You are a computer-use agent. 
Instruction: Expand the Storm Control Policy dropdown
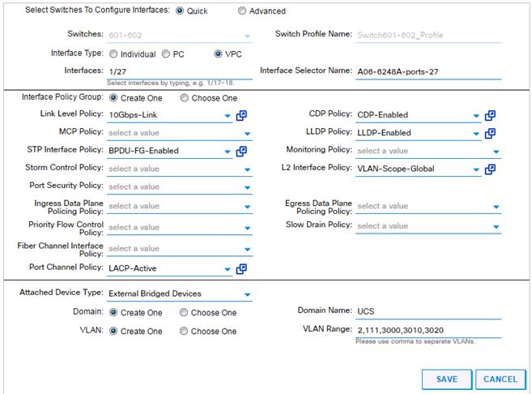247,169
